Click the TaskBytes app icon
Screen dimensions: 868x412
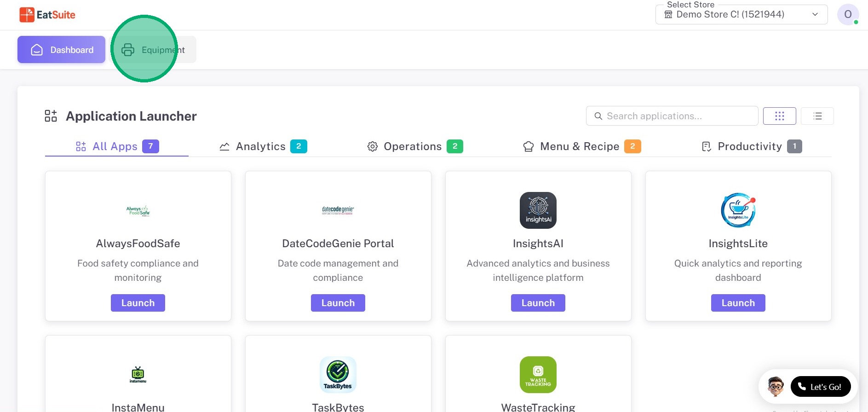338,375
